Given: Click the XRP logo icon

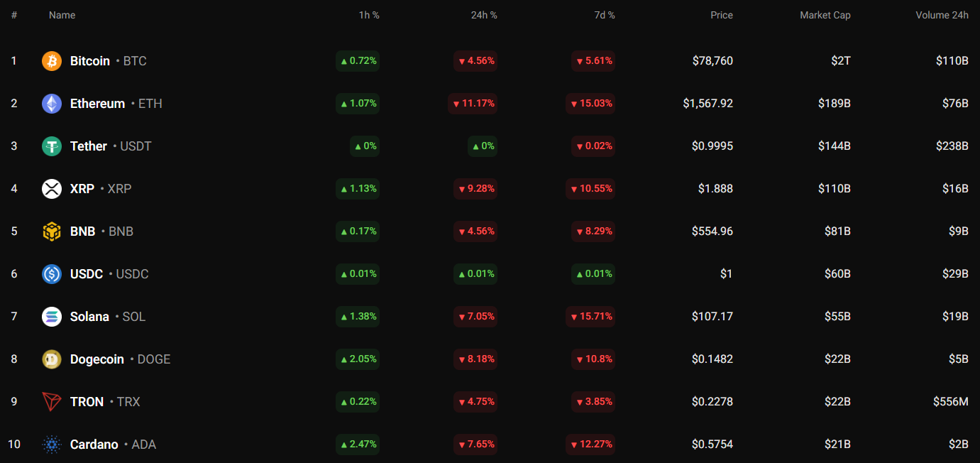Looking at the screenshot, I should 52,189.
